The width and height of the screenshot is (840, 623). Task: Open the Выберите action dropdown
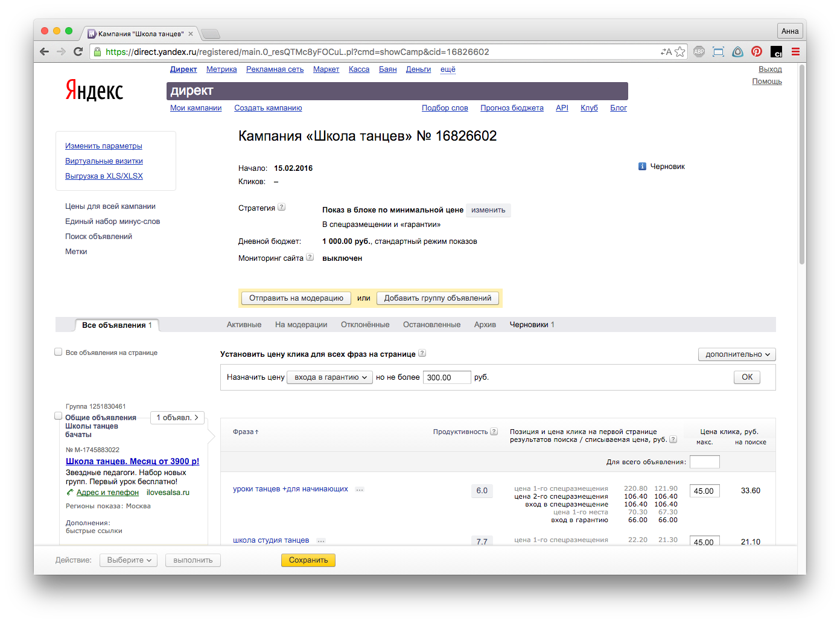[x=129, y=560]
